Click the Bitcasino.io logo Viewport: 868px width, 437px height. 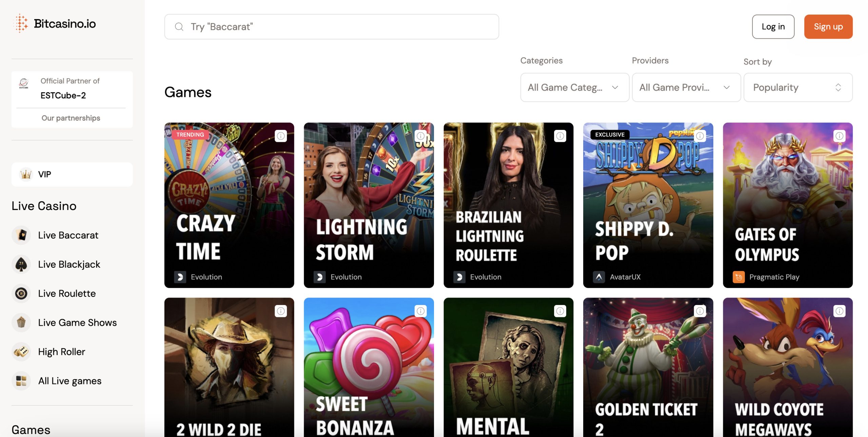[55, 23]
